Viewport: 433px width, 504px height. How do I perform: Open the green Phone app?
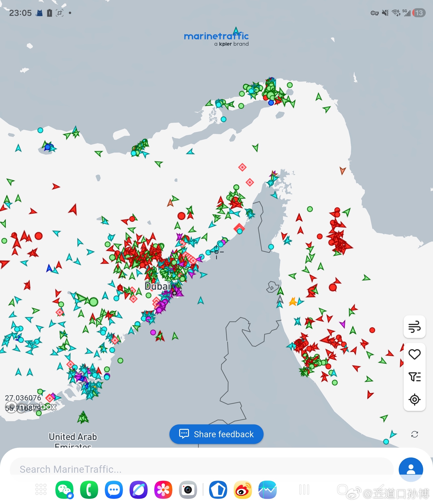89,490
